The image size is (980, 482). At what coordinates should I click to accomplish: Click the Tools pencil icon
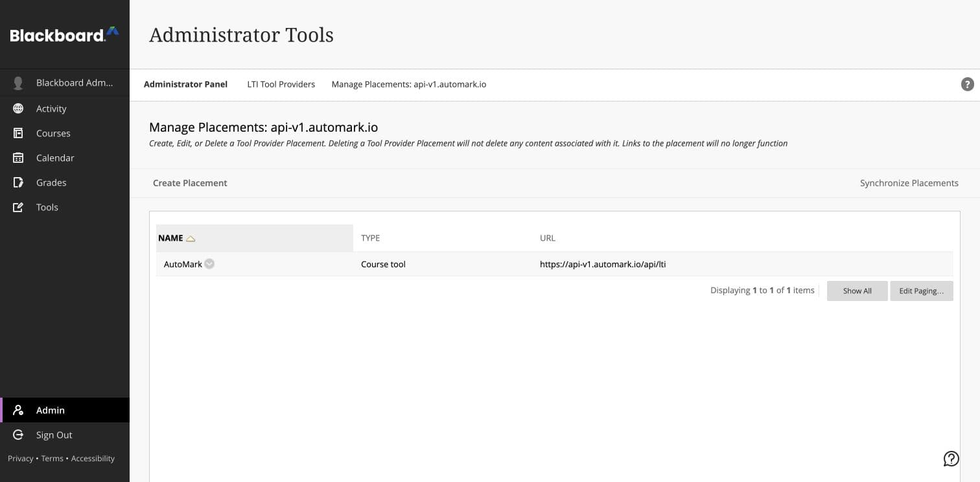[18, 207]
